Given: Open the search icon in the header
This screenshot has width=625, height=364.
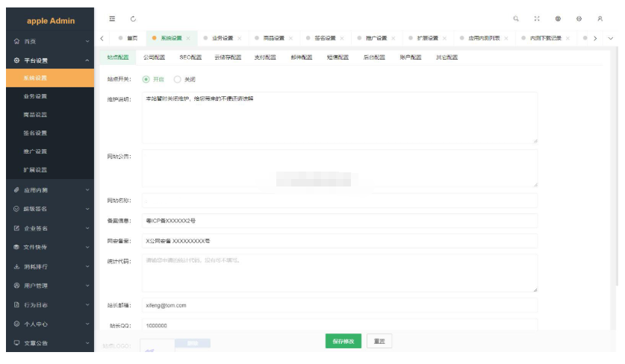Looking at the screenshot, I should 516,19.
